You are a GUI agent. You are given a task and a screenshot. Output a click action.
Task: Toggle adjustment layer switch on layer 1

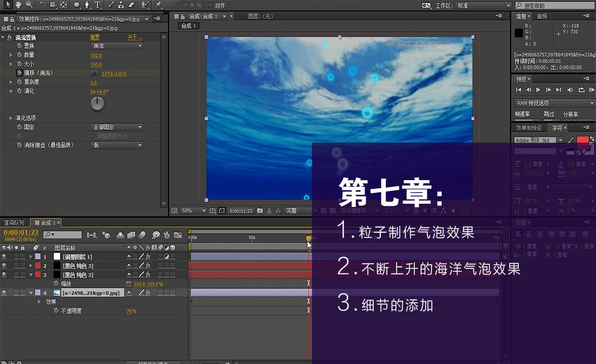click(x=167, y=256)
